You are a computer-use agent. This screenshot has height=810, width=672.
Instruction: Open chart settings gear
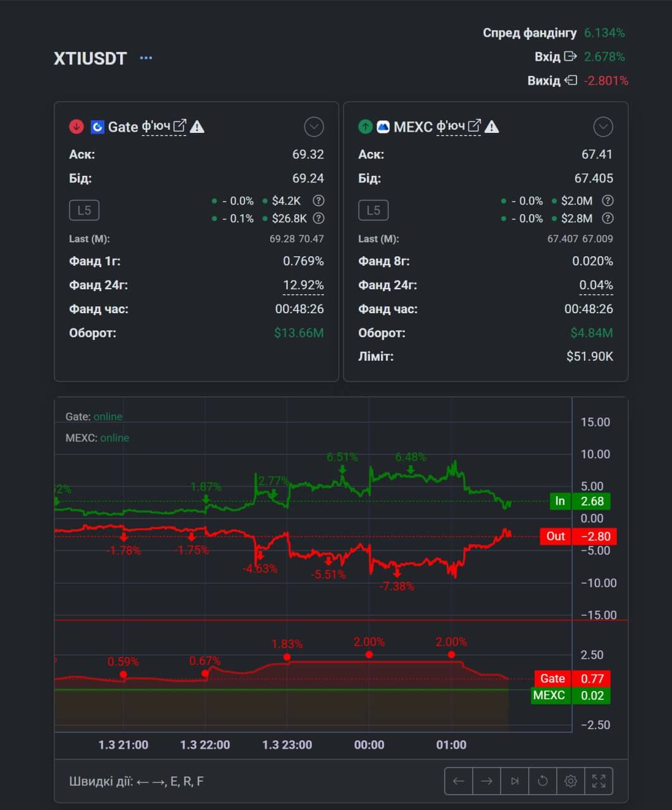[570, 781]
